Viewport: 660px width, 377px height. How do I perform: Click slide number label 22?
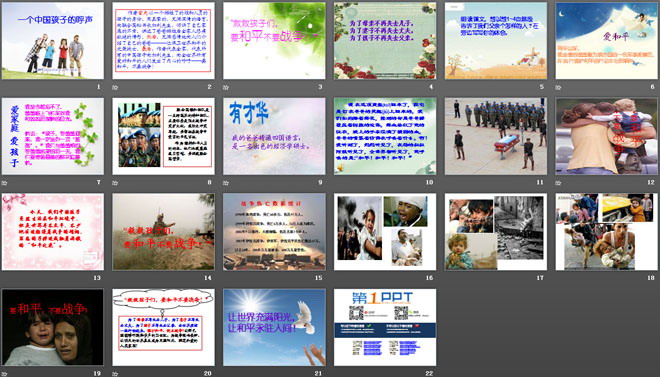point(429,373)
